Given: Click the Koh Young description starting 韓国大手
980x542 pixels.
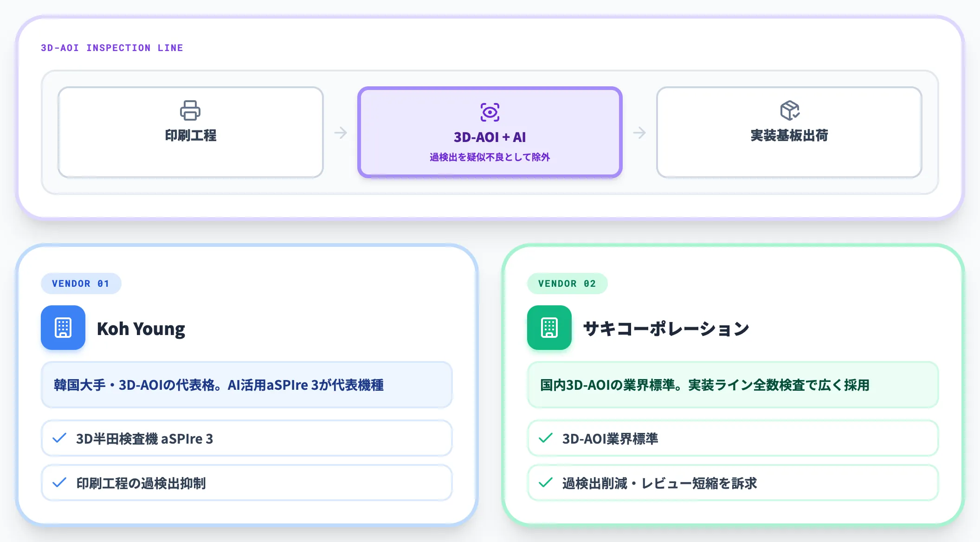Looking at the screenshot, I should click(x=247, y=385).
